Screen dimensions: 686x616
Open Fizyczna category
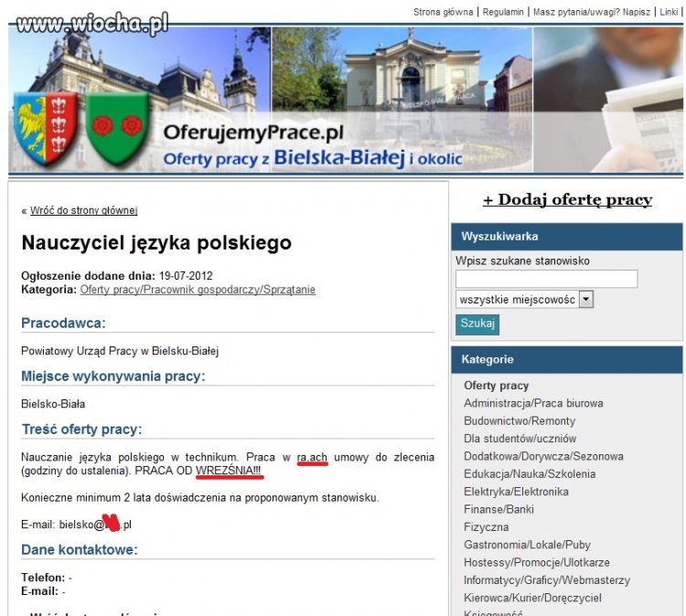click(x=486, y=527)
